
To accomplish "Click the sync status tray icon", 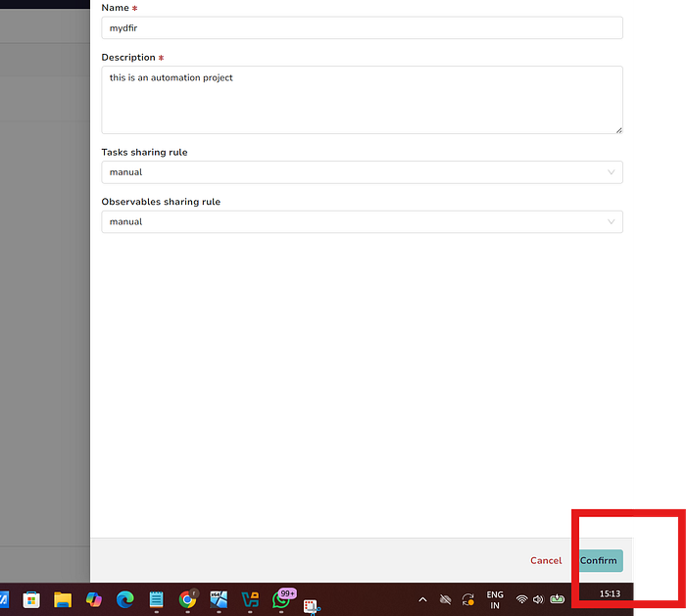I will pyautogui.click(x=468, y=599).
